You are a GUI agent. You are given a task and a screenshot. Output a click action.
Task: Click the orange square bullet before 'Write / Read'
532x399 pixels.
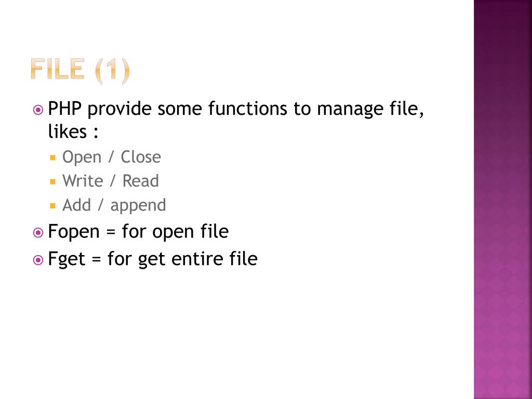point(52,181)
